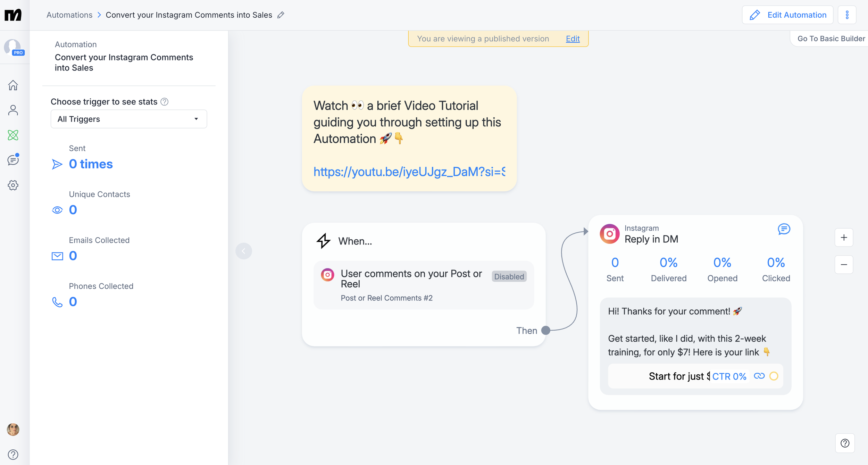Go to Automations breadcrumb
Screen dimensions: 868x465
click(69, 15)
